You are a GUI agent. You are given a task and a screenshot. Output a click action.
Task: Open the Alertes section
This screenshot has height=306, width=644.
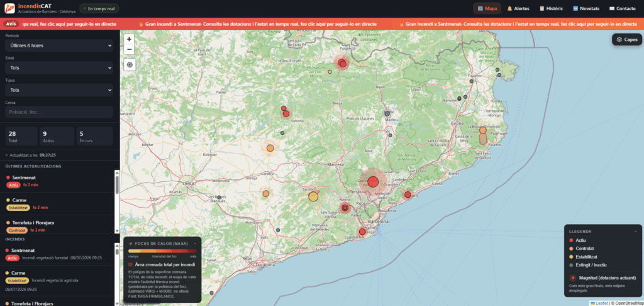click(x=518, y=8)
